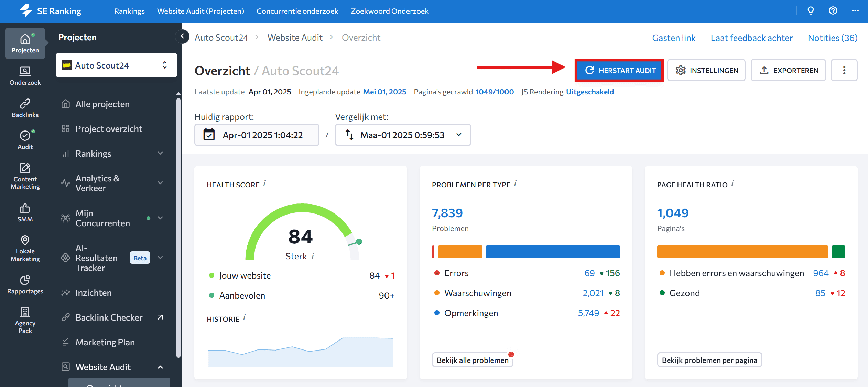Open SMM in the left rail

coord(25,212)
